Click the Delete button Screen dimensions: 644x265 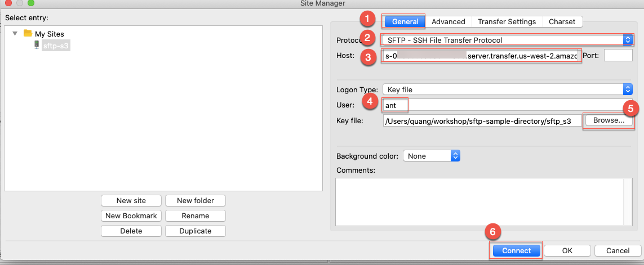pyautogui.click(x=131, y=231)
